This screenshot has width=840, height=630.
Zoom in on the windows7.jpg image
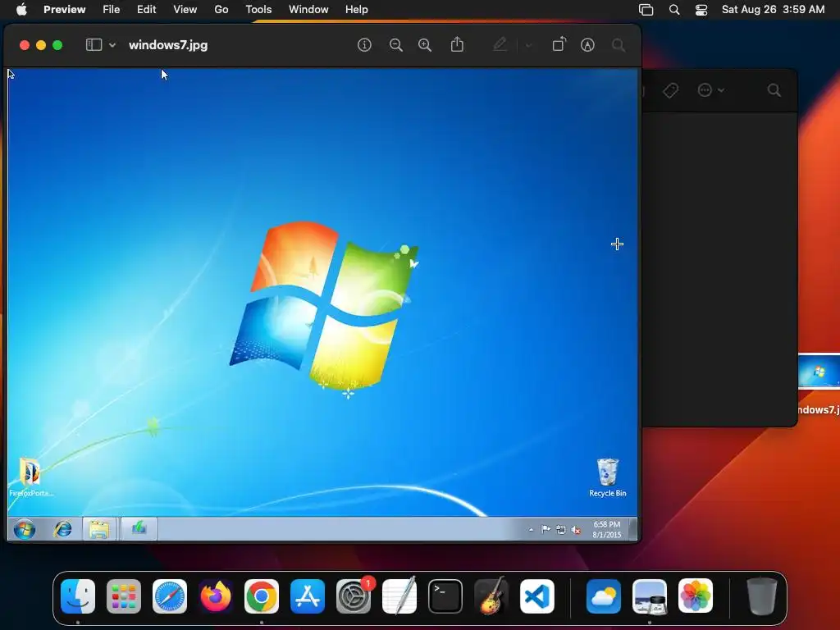pos(425,45)
